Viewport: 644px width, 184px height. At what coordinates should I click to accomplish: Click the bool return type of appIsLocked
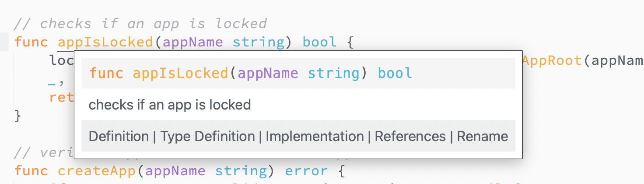[320, 42]
